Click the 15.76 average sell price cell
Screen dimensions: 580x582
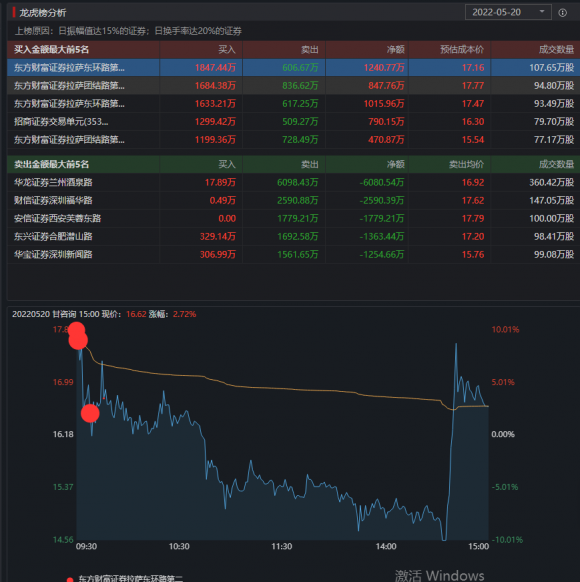(x=473, y=255)
